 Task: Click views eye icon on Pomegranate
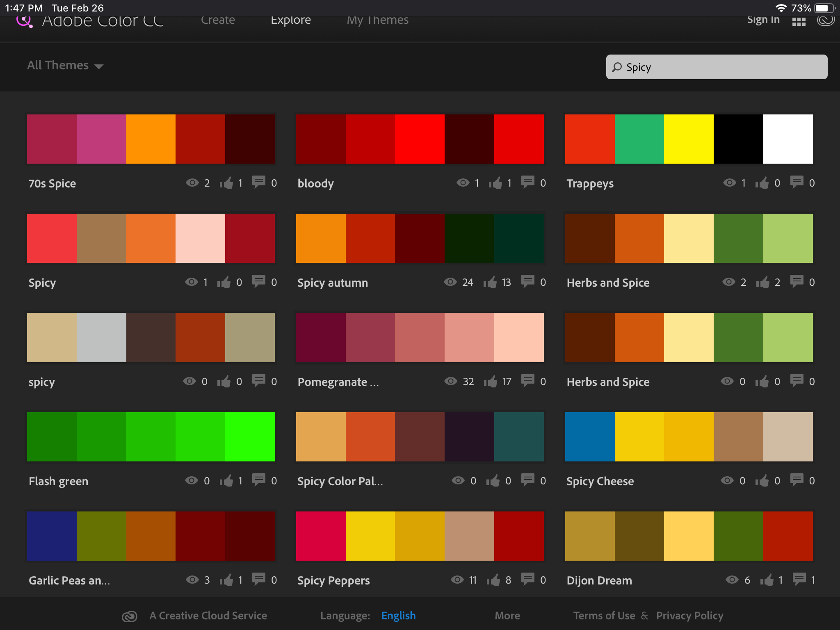tap(450, 381)
